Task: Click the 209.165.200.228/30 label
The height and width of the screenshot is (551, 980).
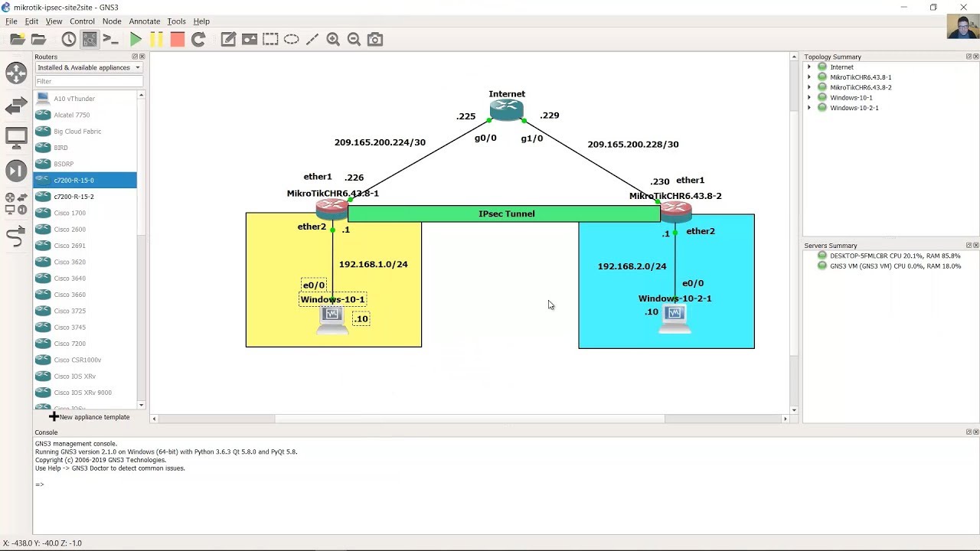Action: pos(633,144)
